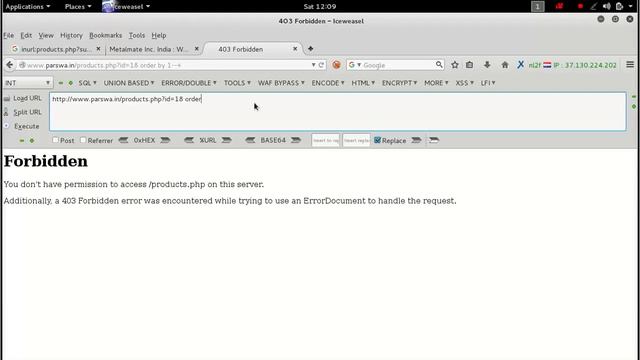Enable the Post checkbox
The image size is (640, 360).
point(56,140)
